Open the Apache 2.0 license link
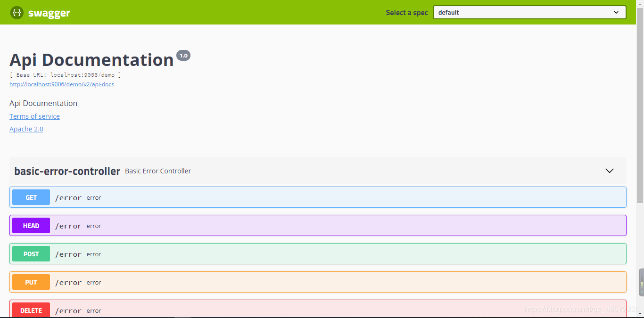This screenshot has height=318, width=644. pos(26,129)
